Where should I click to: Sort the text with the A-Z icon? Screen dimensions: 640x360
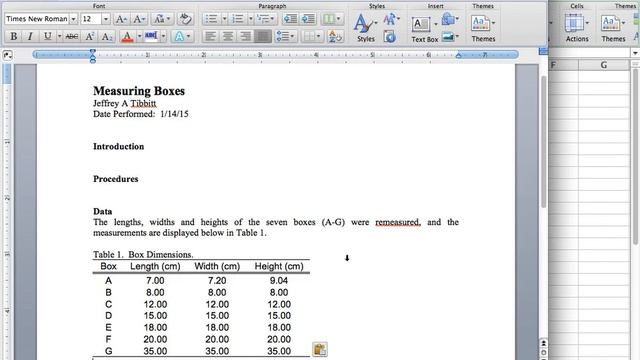(x=335, y=37)
